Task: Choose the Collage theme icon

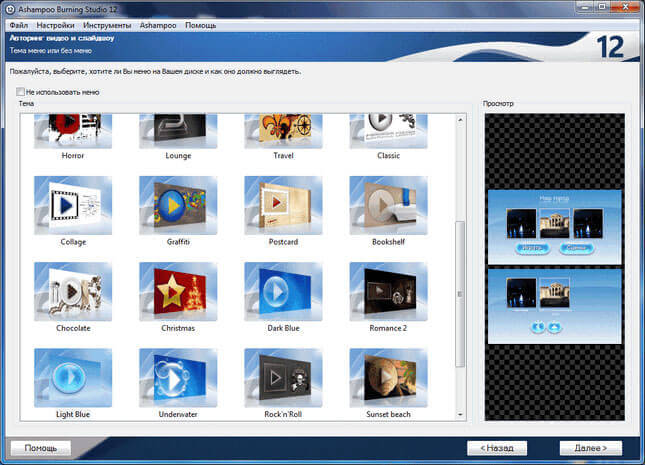Action: pyautogui.click(x=73, y=205)
